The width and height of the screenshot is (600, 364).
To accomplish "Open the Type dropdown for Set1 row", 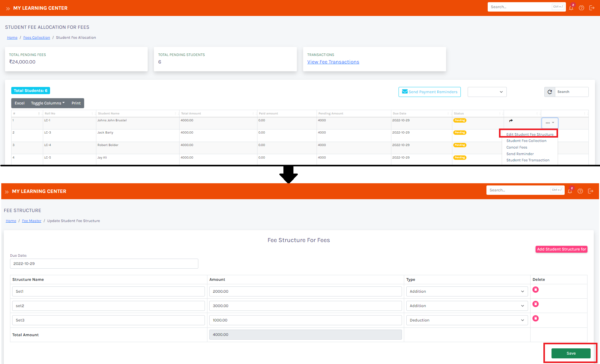I will (x=467, y=291).
